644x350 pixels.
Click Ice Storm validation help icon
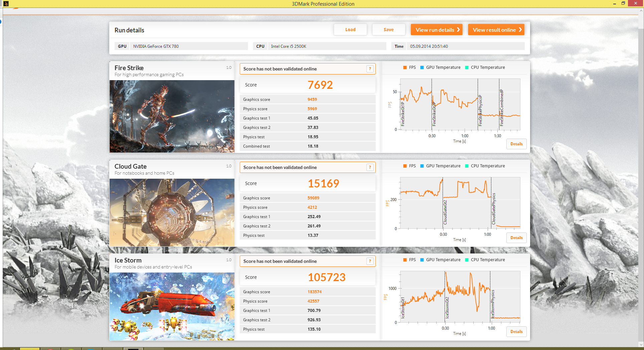370,261
